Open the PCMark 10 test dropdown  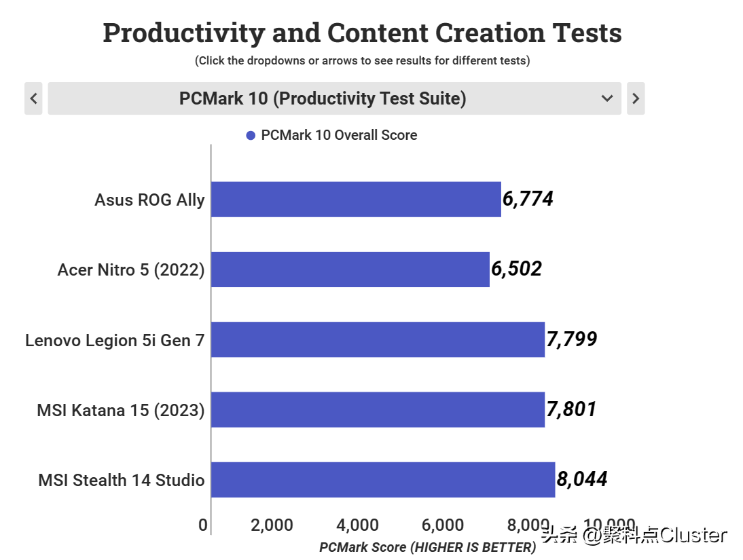click(x=335, y=98)
